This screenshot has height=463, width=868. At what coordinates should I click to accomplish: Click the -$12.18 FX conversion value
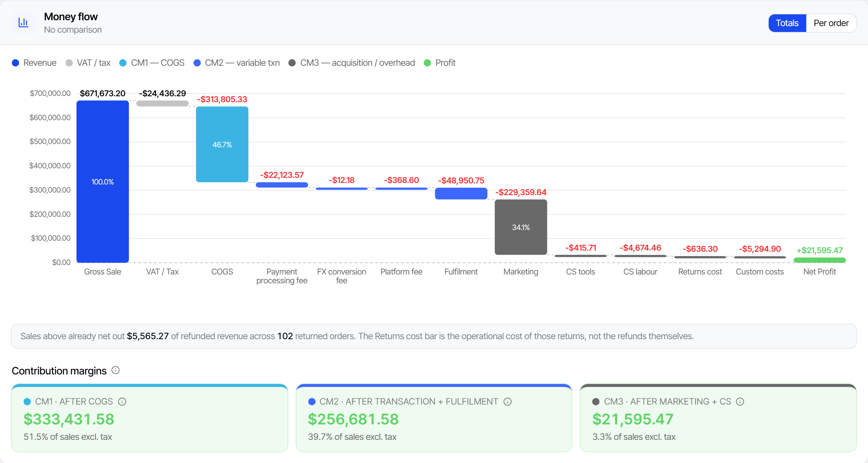(342, 180)
